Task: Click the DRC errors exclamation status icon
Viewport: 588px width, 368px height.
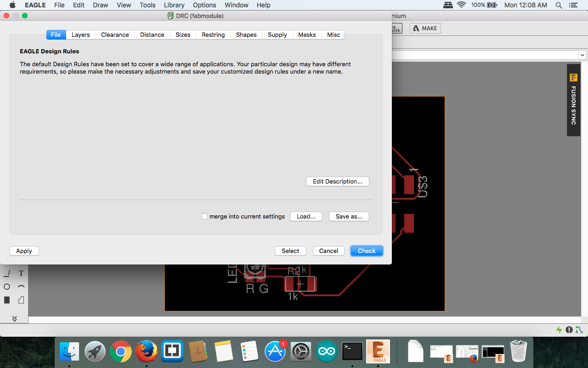Action: 569,330
